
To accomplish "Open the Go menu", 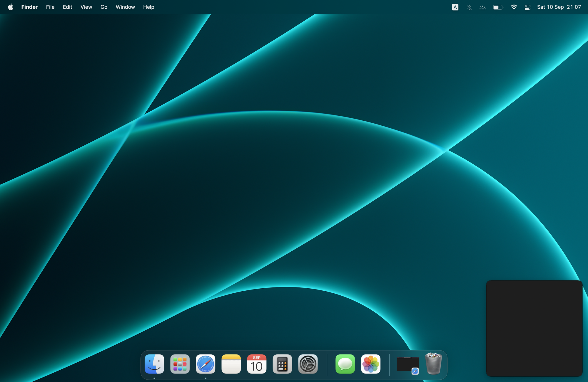I will (104, 7).
